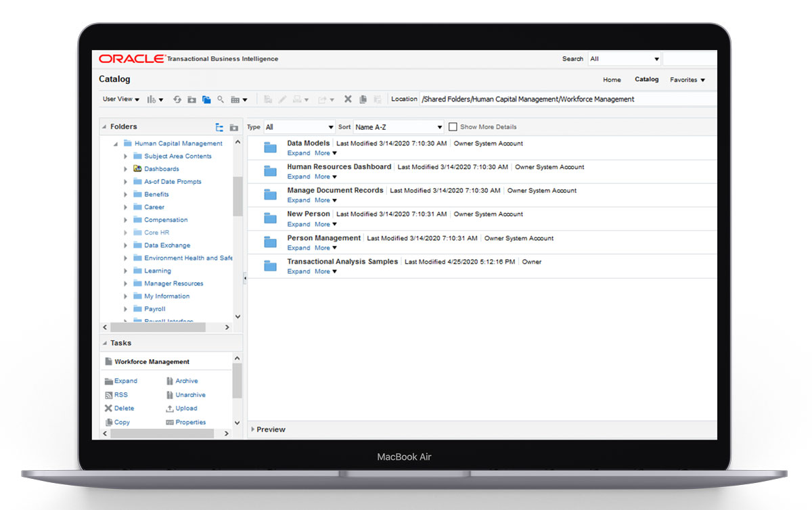Click the folder tree view icon in Folders header
The image size is (812, 510).
click(x=219, y=127)
